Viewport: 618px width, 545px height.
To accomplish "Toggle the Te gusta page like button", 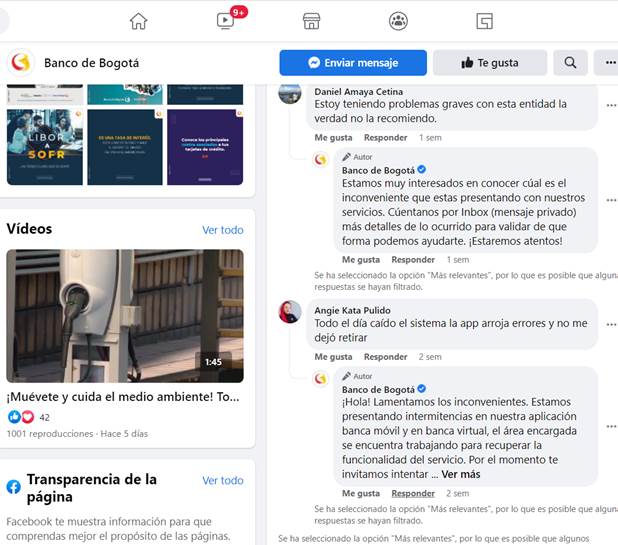I will tap(490, 63).
